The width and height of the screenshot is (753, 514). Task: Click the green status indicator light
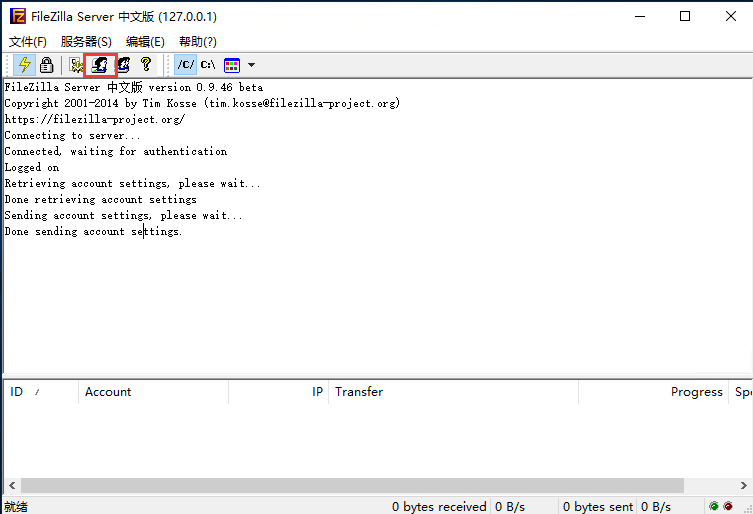[x=714, y=506]
